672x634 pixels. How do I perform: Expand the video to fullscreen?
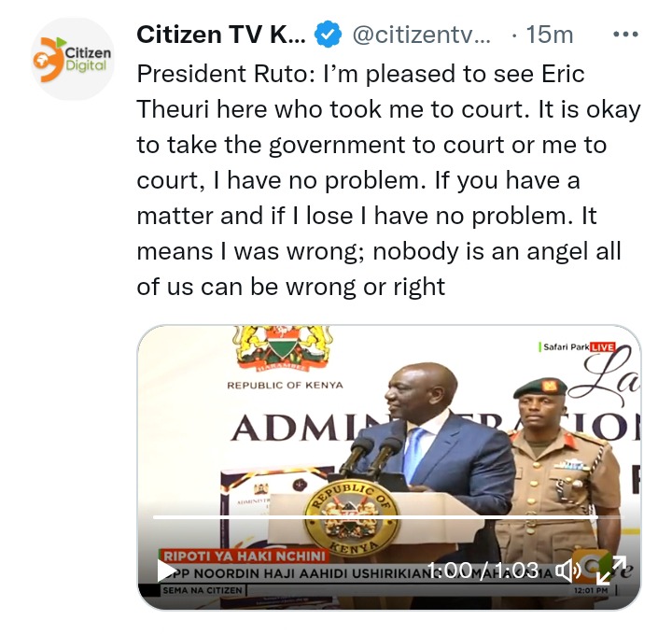pos(611,571)
